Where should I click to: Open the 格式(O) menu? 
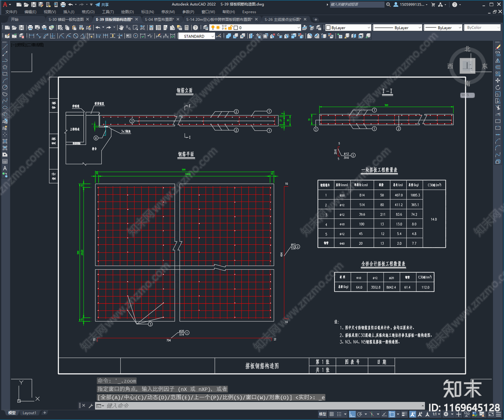click(x=88, y=12)
